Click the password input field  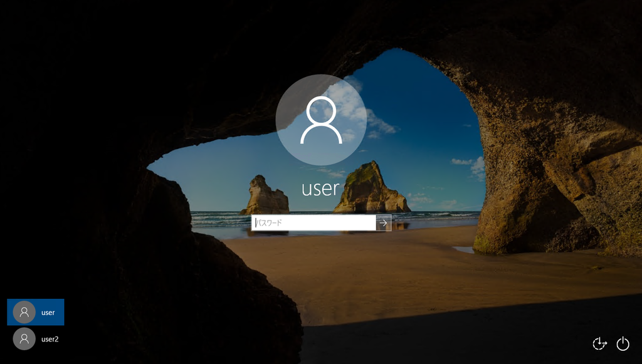tap(313, 223)
